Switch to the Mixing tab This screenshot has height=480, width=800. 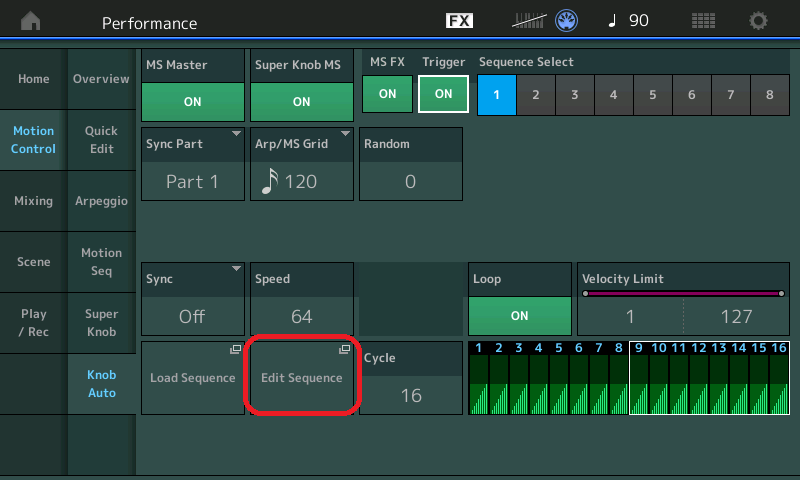(33, 201)
